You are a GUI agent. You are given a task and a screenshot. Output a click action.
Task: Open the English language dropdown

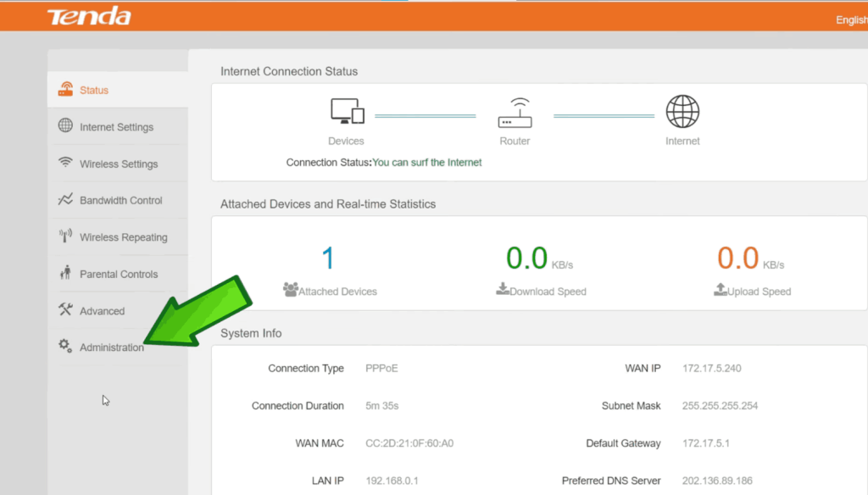pos(850,19)
